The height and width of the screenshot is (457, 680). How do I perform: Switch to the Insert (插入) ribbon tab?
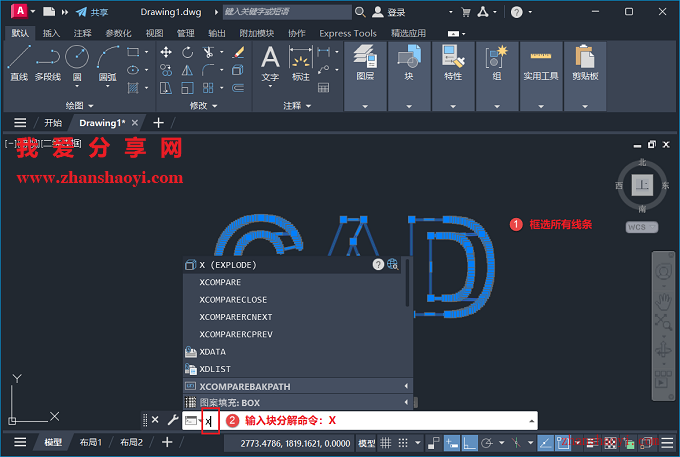(51, 33)
